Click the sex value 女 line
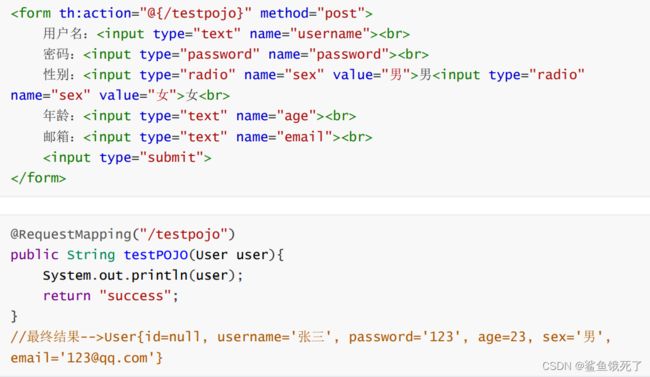This screenshot has height=377, width=650. [120, 95]
